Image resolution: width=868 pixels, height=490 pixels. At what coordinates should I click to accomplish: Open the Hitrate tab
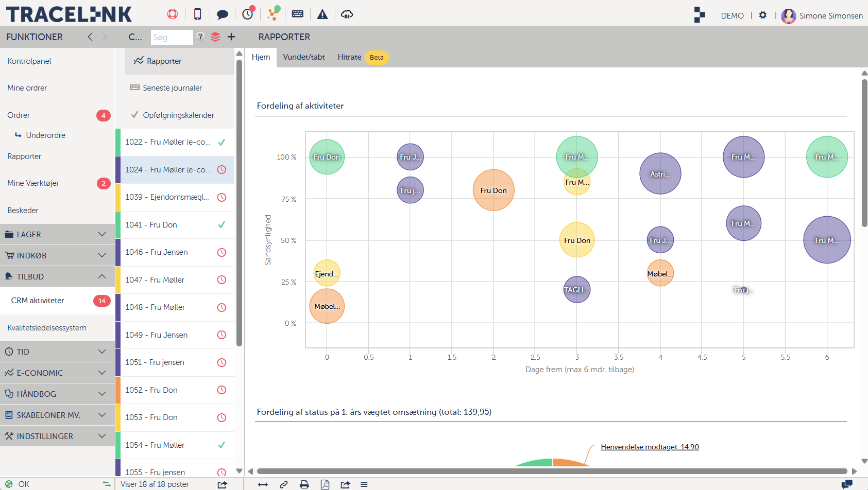[x=349, y=57]
